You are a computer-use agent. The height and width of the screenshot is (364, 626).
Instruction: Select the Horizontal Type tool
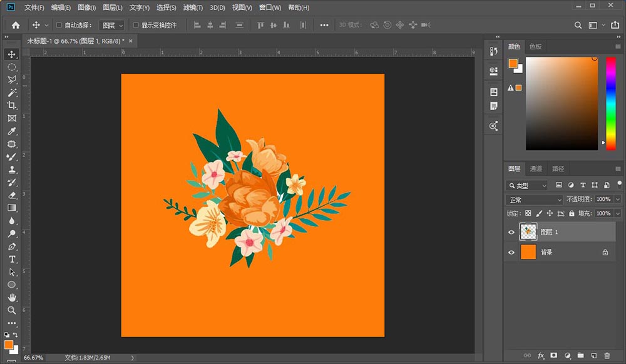pyautogui.click(x=11, y=259)
